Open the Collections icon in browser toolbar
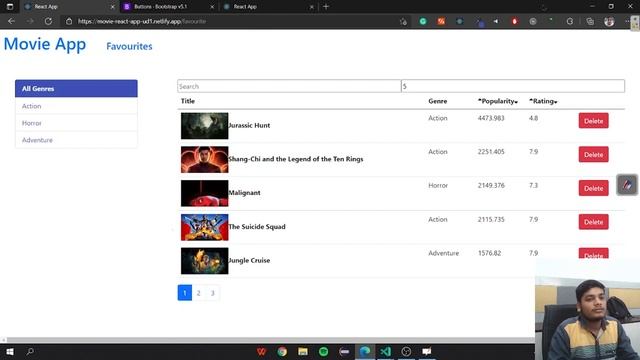The width and height of the screenshot is (640, 360). pos(590,22)
